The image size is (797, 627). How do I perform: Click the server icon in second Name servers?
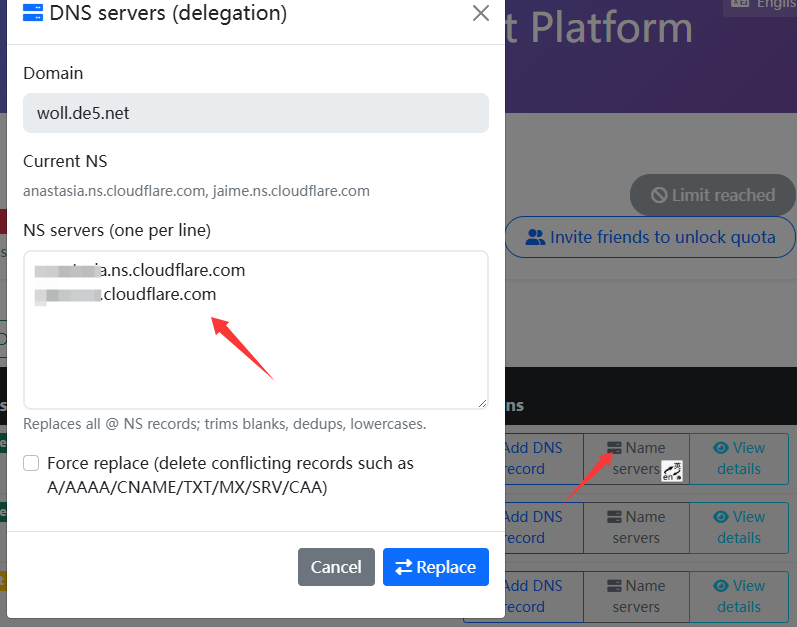point(615,517)
